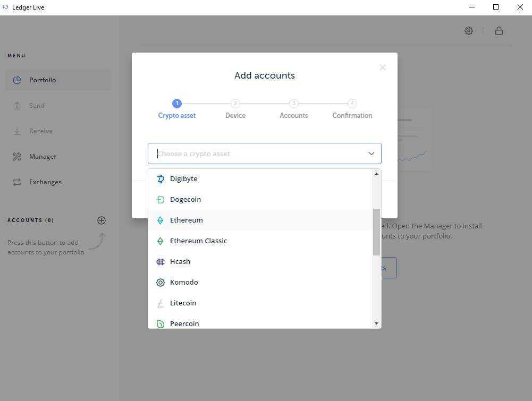Choose Ethereum in the dropdown list

tap(260, 220)
